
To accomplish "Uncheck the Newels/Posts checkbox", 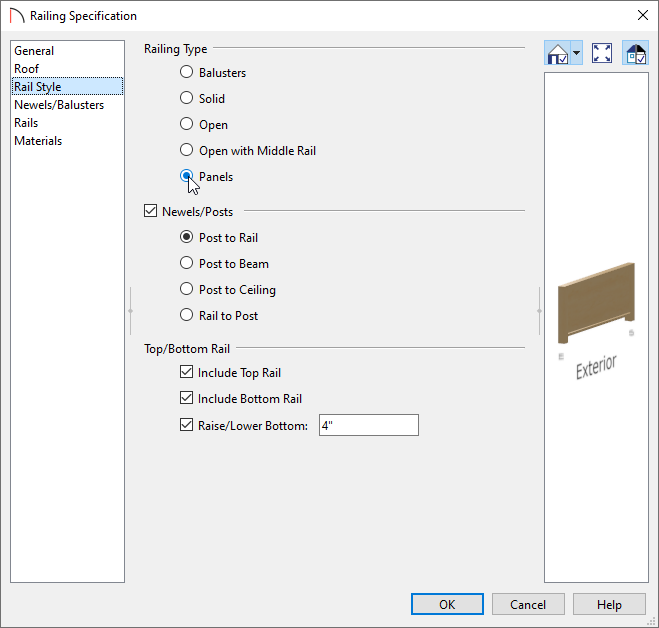I will pyautogui.click(x=150, y=211).
